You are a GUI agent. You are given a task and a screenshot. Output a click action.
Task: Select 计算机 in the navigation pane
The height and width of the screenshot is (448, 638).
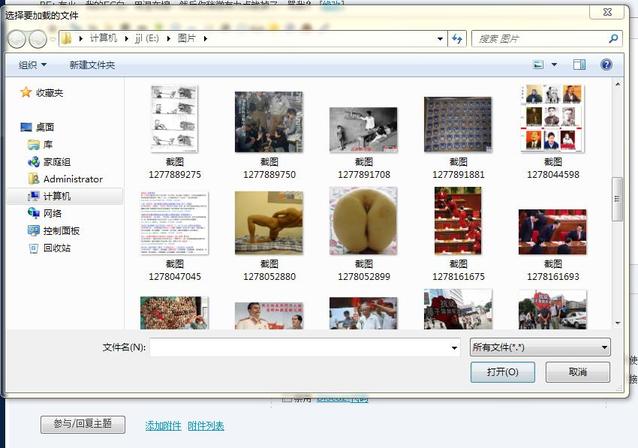(57, 196)
